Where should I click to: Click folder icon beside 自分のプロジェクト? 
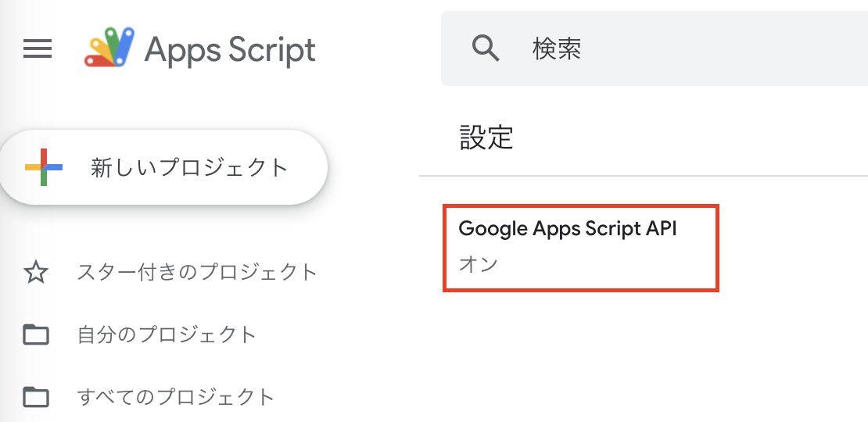pyautogui.click(x=36, y=334)
